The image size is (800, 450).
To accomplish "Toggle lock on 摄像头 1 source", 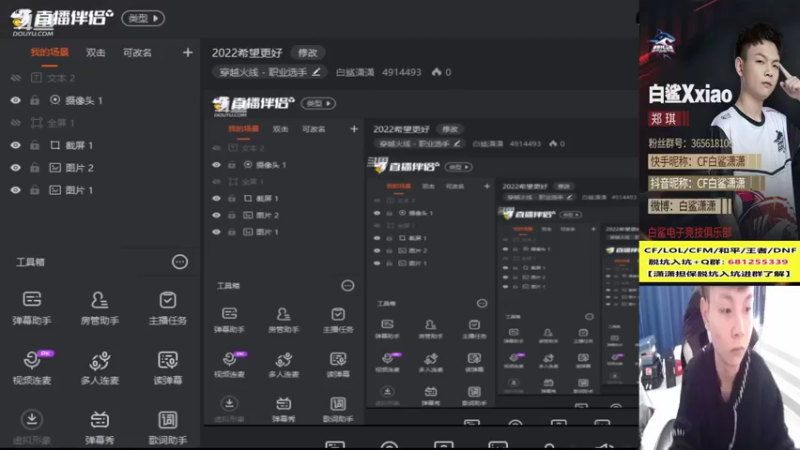I will [35, 100].
